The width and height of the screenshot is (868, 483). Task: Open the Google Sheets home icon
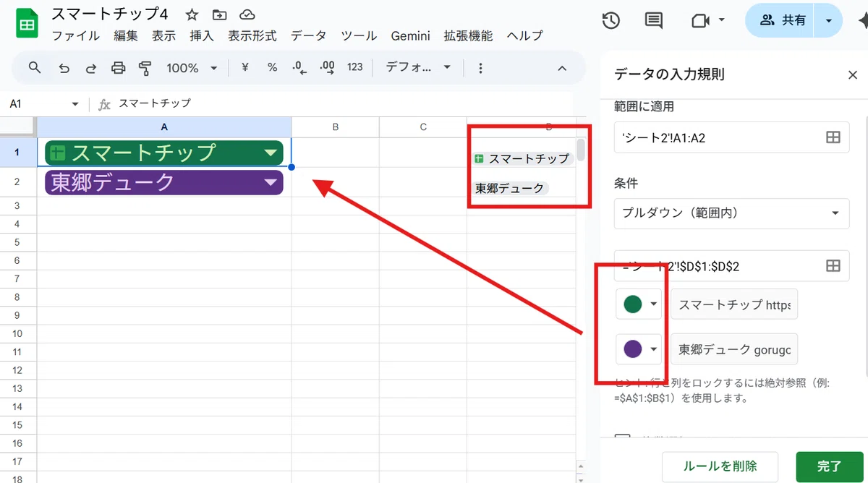(x=27, y=24)
